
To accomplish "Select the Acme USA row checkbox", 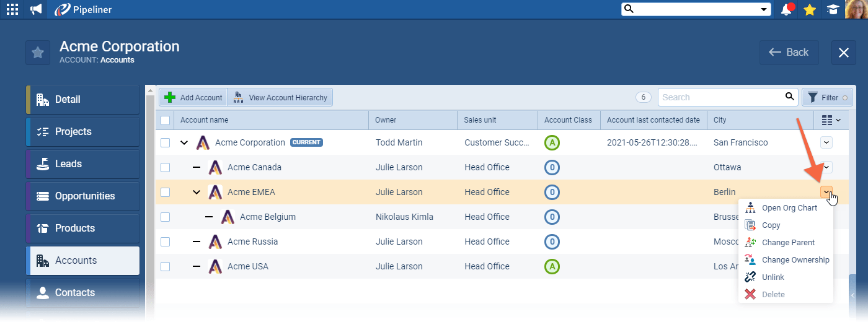I will point(165,266).
